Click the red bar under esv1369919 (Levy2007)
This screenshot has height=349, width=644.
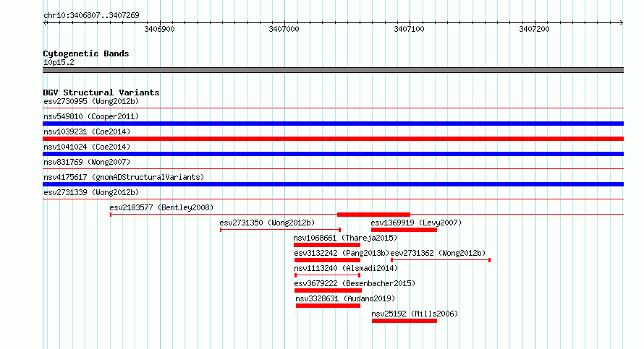(x=404, y=230)
